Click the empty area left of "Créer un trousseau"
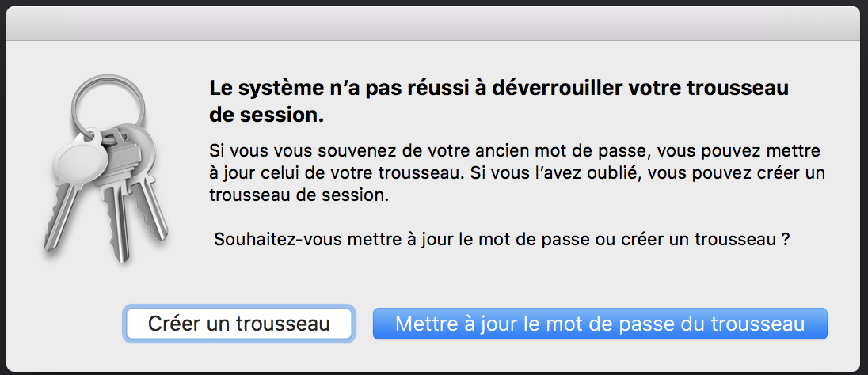 coord(63,324)
